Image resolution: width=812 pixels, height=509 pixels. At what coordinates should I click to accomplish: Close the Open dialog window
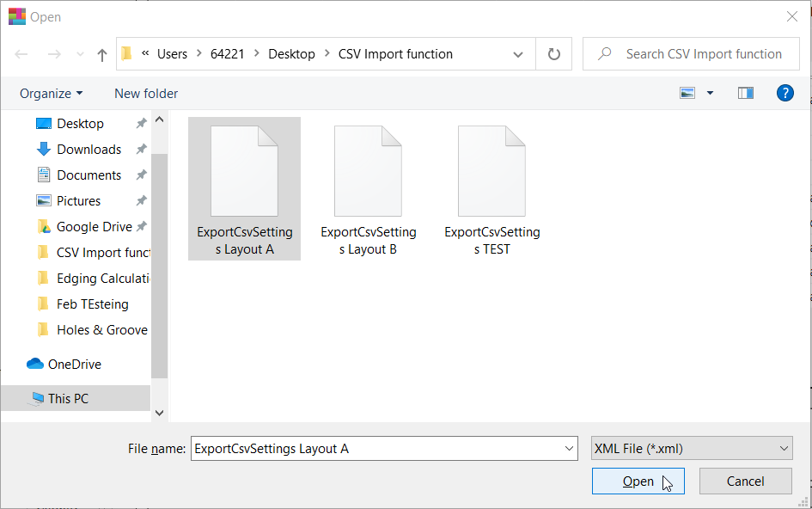[791, 16]
